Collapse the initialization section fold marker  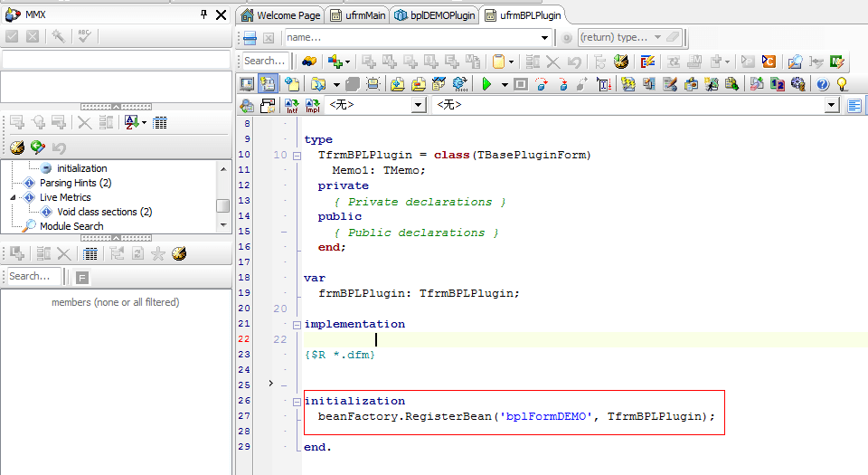point(297,401)
